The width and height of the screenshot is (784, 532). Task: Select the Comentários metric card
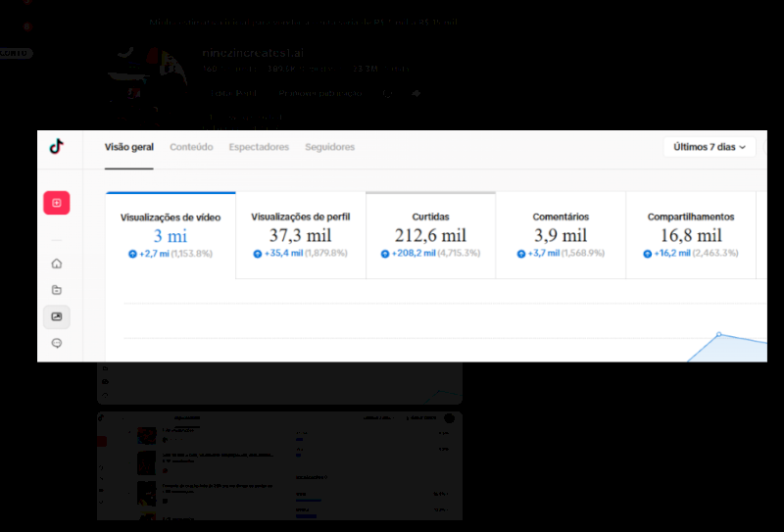point(561,235)
